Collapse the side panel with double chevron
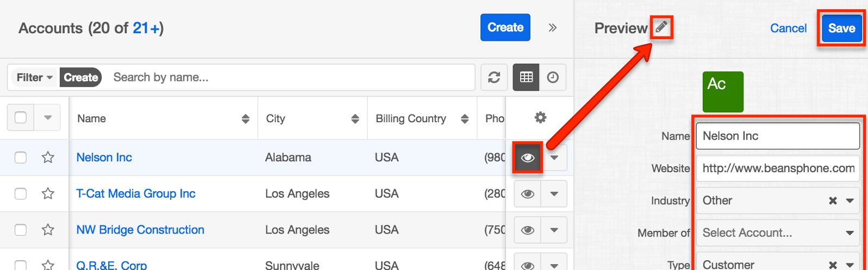868x270 pixels. [553, 28]
